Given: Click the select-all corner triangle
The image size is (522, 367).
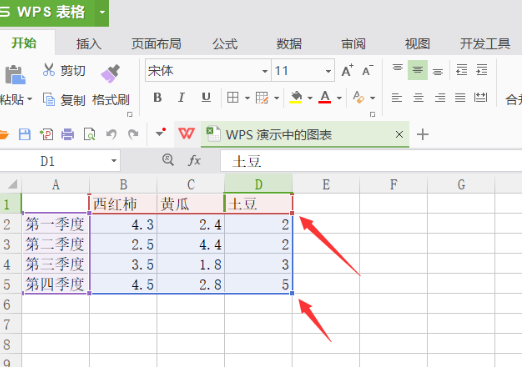Looking at the screenshot, I should (x=12, y=184).
